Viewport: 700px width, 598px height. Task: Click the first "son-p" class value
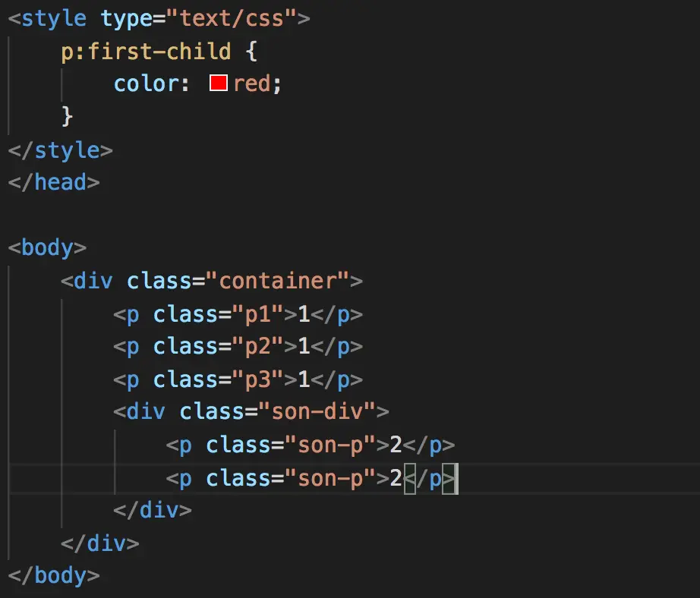pyautogui.click(x=330, y=445)
